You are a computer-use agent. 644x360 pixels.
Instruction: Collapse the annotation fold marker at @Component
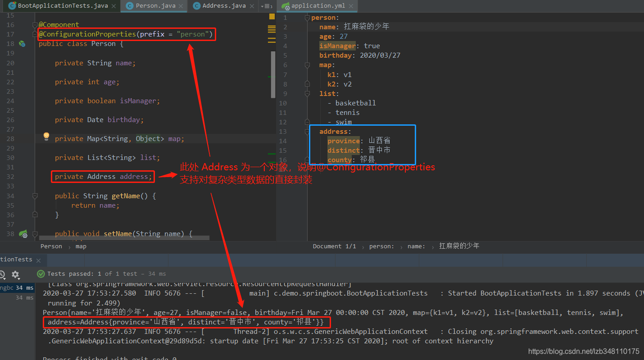coord(35,25)
